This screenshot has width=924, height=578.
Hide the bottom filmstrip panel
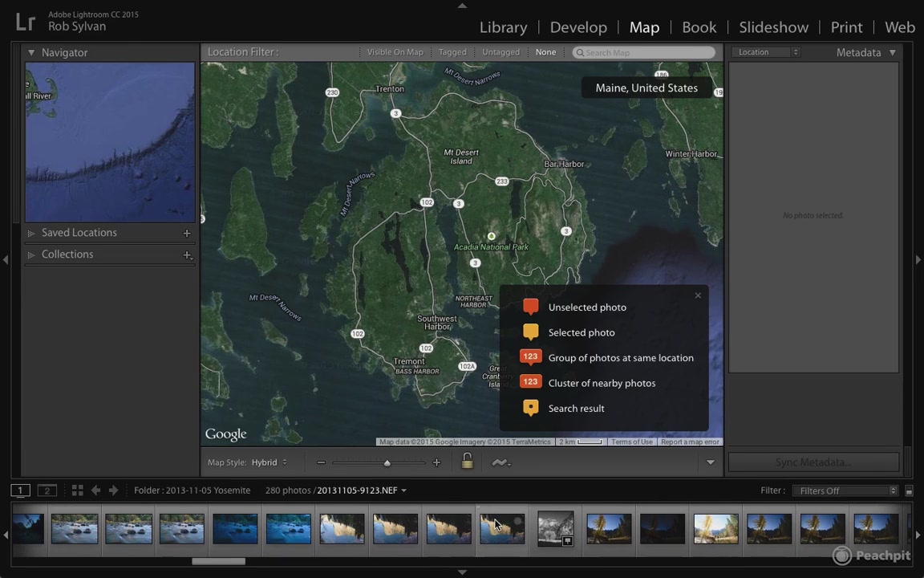[462, 572]
